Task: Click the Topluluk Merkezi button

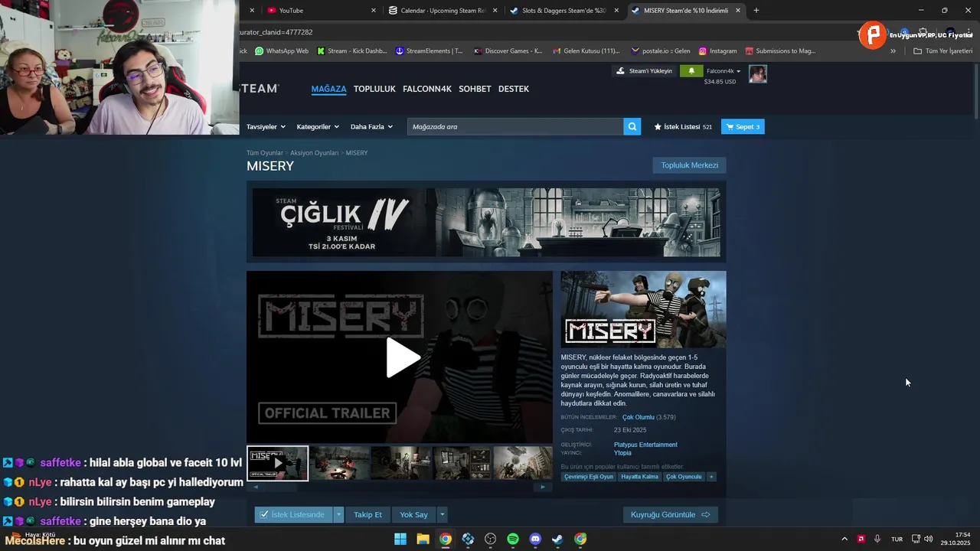Action: [689, 165]
